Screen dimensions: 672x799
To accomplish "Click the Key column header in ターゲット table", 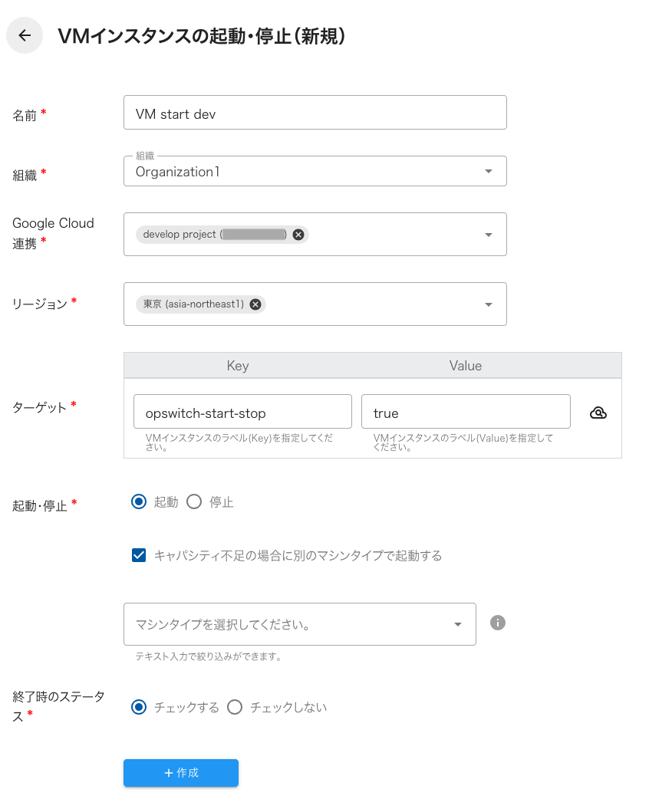I will [238, 366].
